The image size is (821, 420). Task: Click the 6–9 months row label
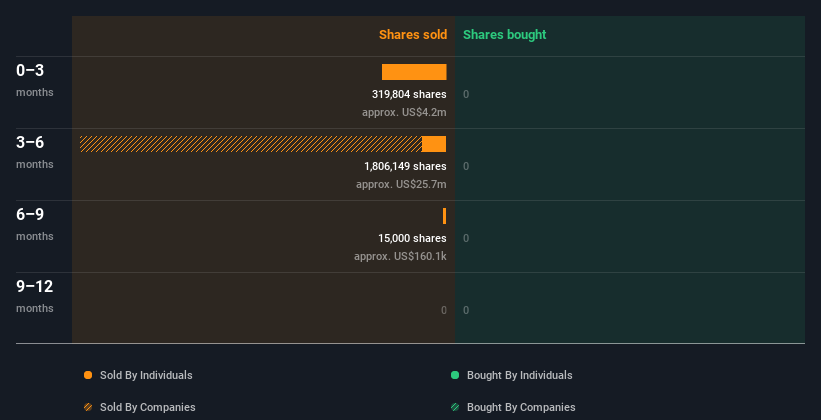pos(35,224)
